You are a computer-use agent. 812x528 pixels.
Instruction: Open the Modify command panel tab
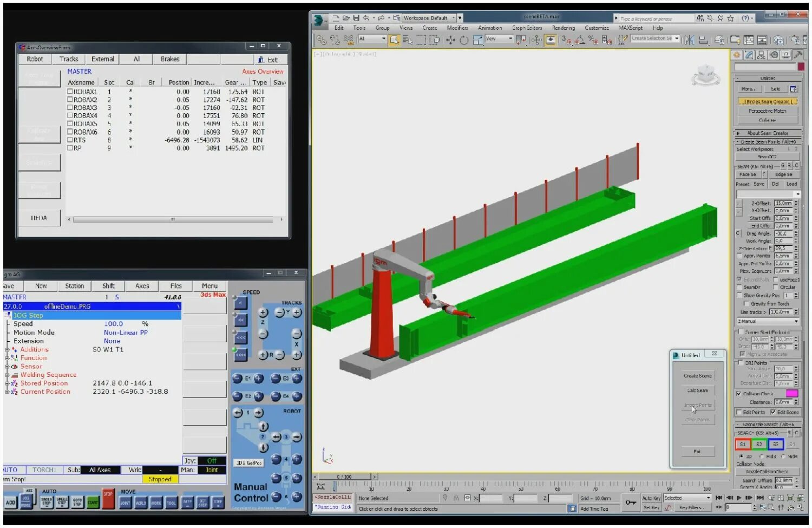coord(749,55)
